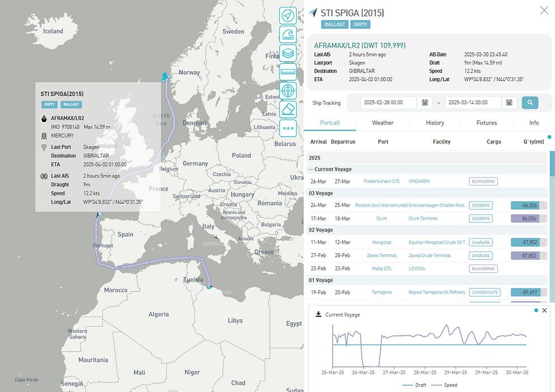
Task: Toggle the Speed legend series
Action: coord(444,385)
